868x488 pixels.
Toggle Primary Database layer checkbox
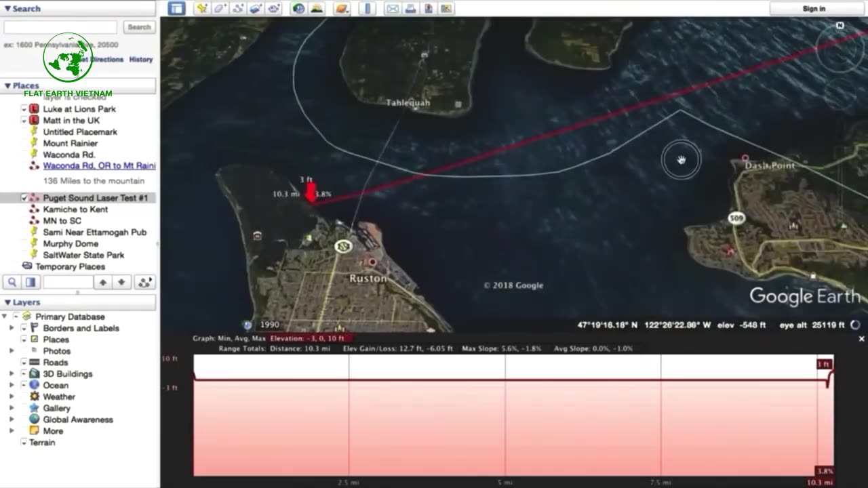[16, 317]
